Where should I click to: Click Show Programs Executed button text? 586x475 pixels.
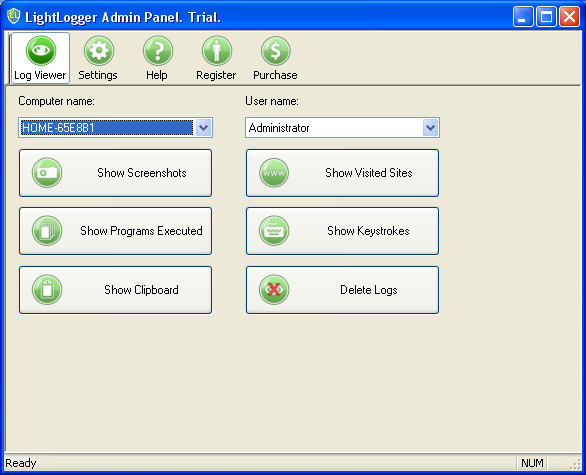141,231
